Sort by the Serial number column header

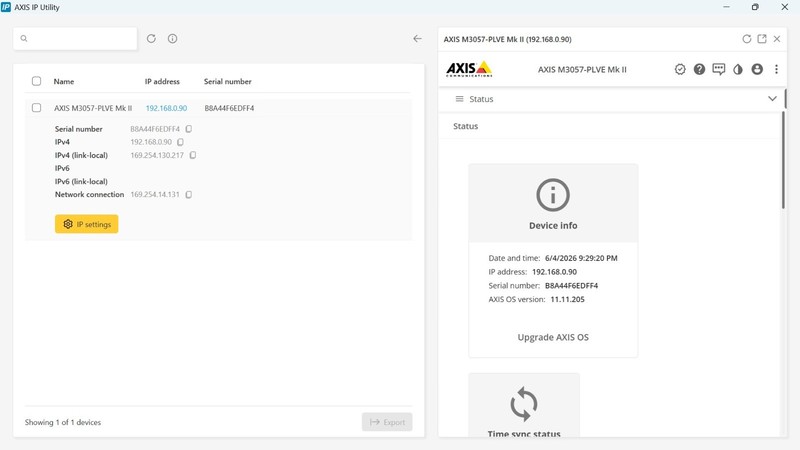click(x=228, y=81)
